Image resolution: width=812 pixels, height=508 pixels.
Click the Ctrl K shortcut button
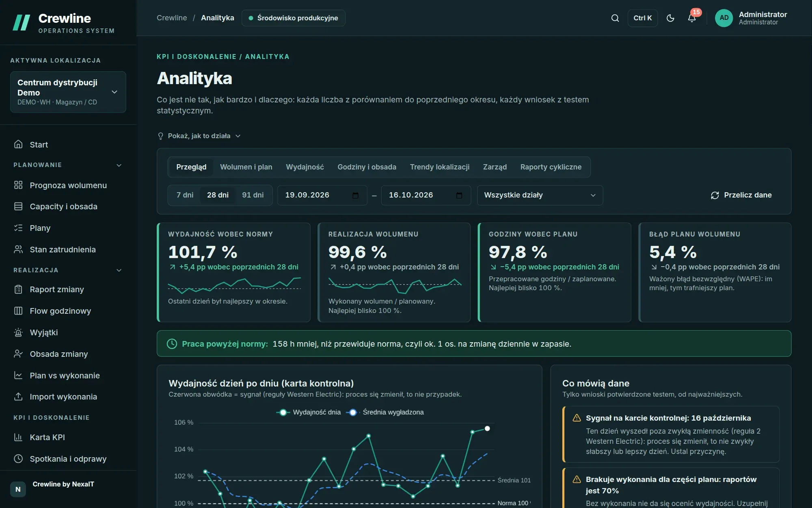tap(643, 18)
